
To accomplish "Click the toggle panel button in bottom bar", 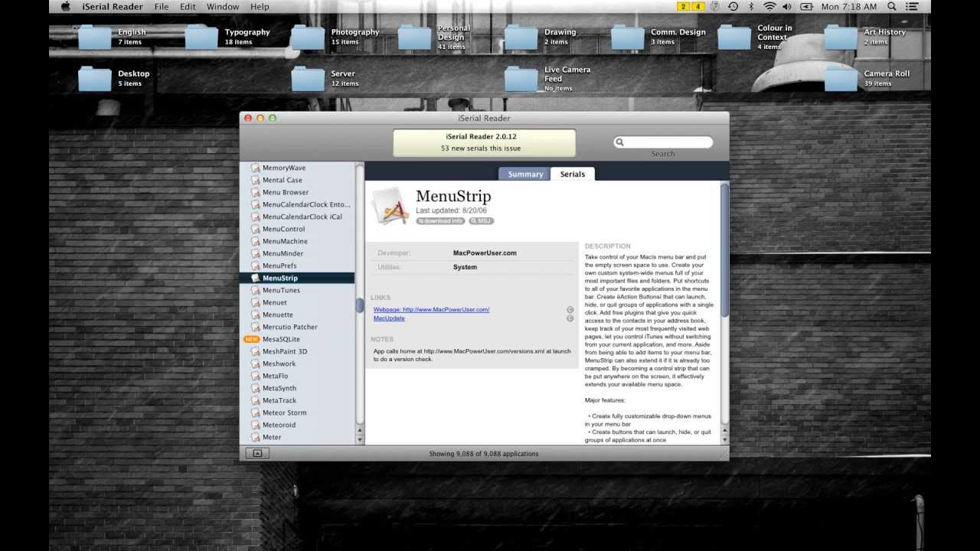I will 257,453.
